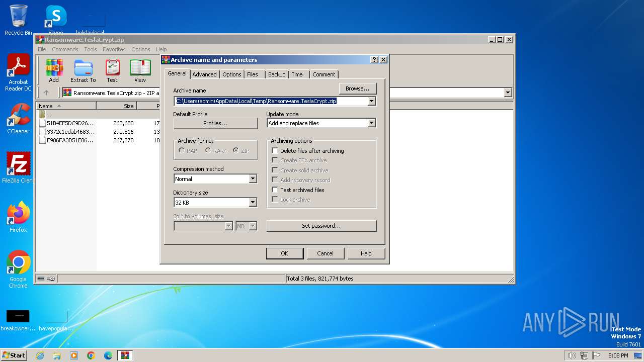Open FileZilla Client shortcut
This screenshot has width=644, height=362.
[x=18, y=167]
